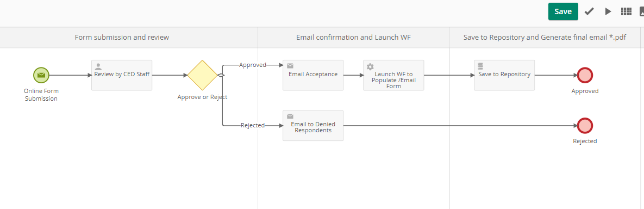The width and height of the screenshot is (644, 209).
Task: Click the Approved flow label
Action: 253,65
